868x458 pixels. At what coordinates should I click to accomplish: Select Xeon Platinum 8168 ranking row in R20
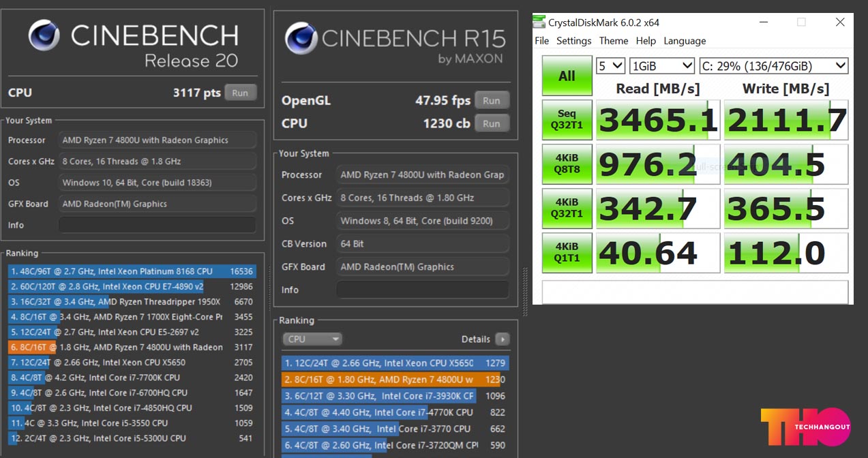132,271
